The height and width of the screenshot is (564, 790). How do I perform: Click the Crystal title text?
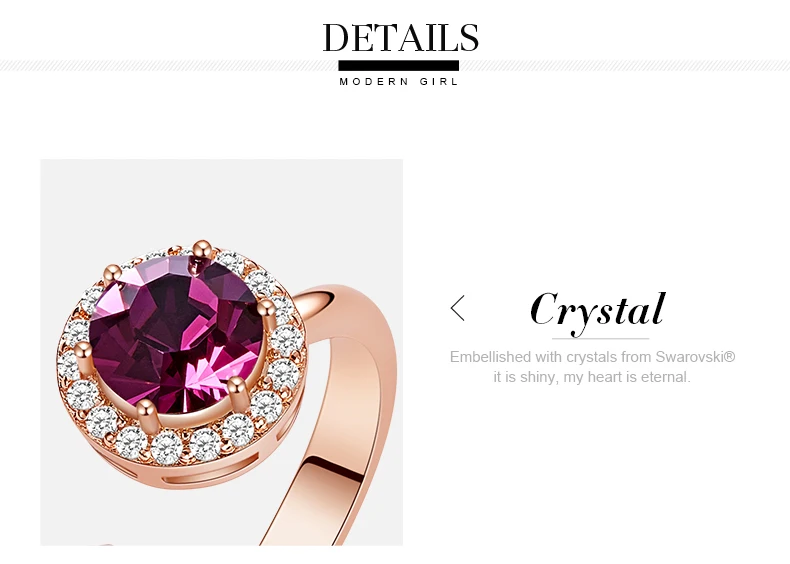(598, 311)
